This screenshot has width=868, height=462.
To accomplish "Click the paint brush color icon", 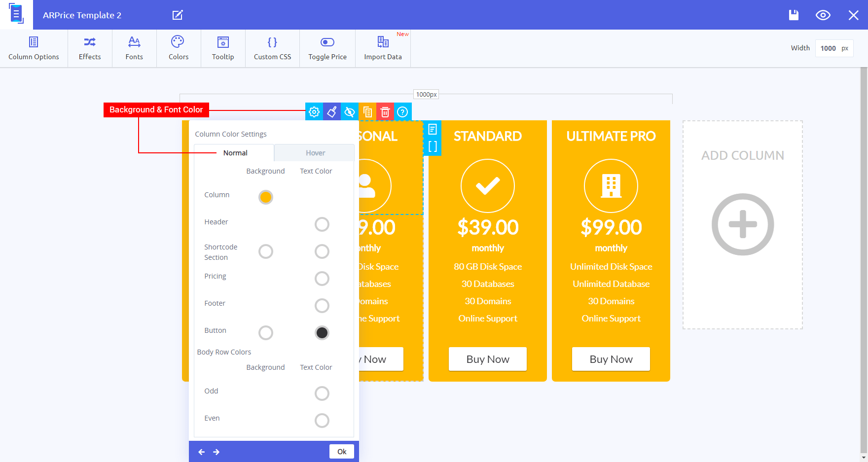I will (332, 112).
